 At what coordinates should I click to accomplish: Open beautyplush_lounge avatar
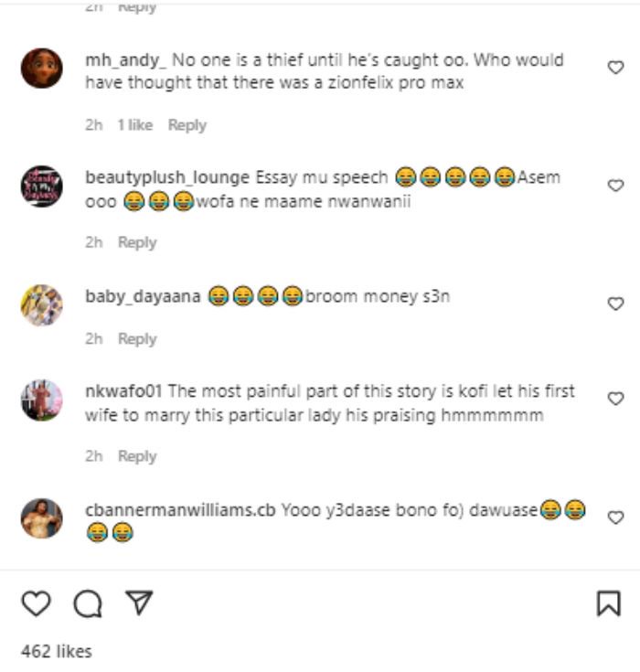(x=42, y=186)
